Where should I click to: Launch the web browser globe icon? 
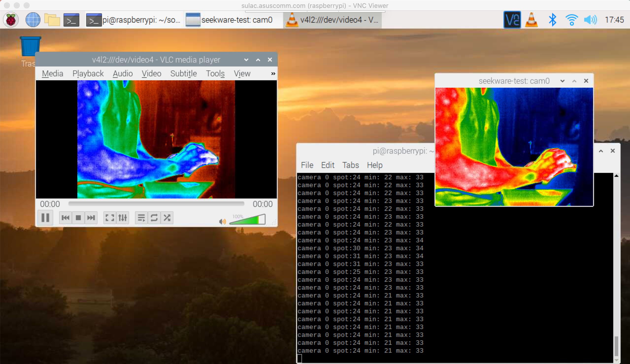click(33, 20)
